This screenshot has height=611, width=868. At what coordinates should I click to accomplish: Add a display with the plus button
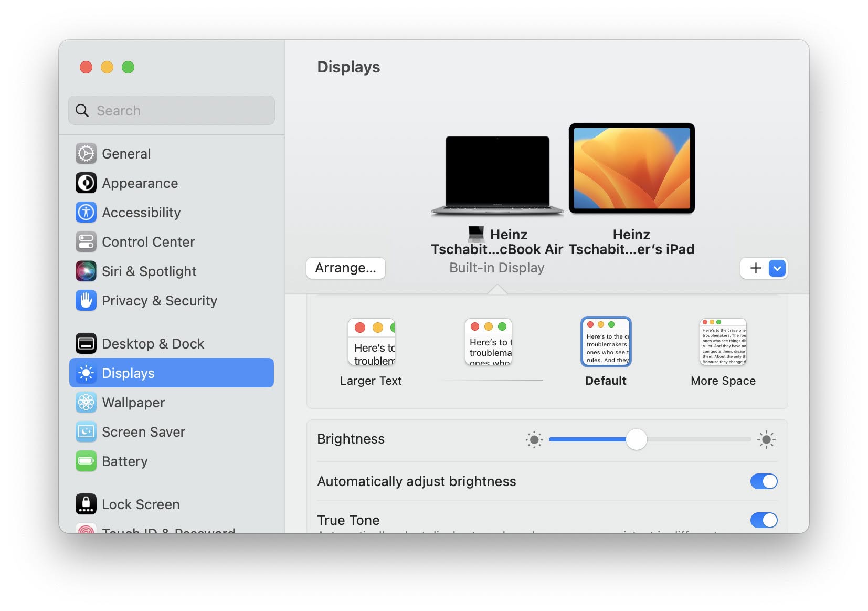[755, 268]
